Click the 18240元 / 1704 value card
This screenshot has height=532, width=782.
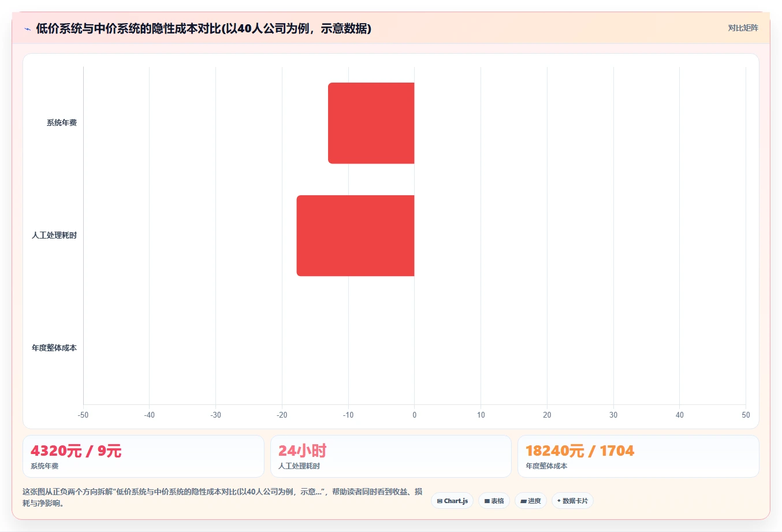click(x=638, y=456)
